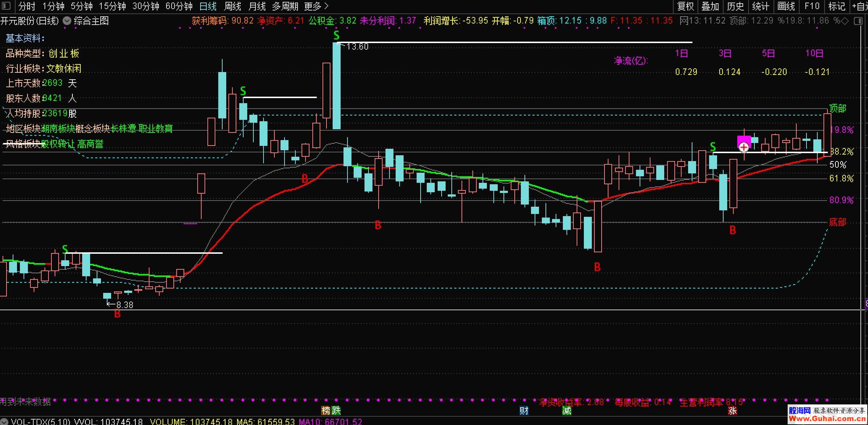Click the 5日 net flow value -0.220

pyautogui.click(x=774, y=72)
